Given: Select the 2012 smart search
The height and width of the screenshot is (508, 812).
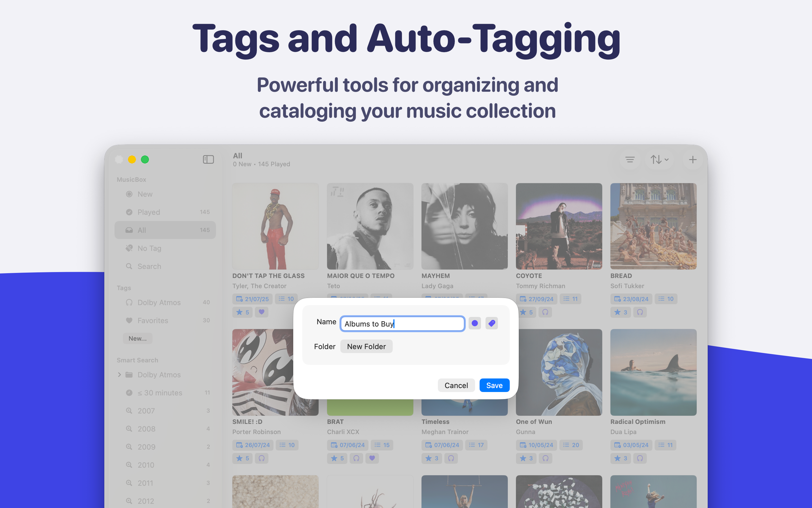Looking at the screenshot, I should click(165, 501).
